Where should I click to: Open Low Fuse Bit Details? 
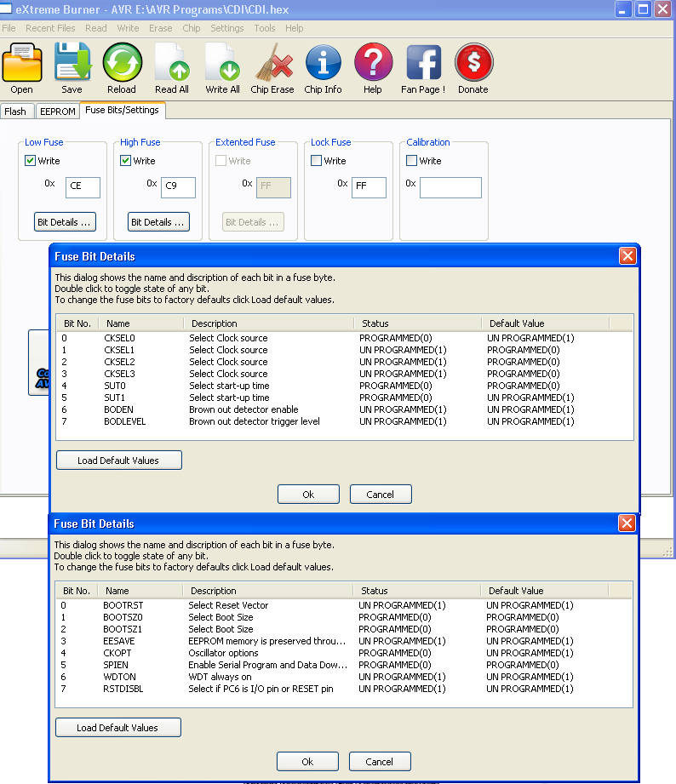pyautogui.click(x=65, y=222)
